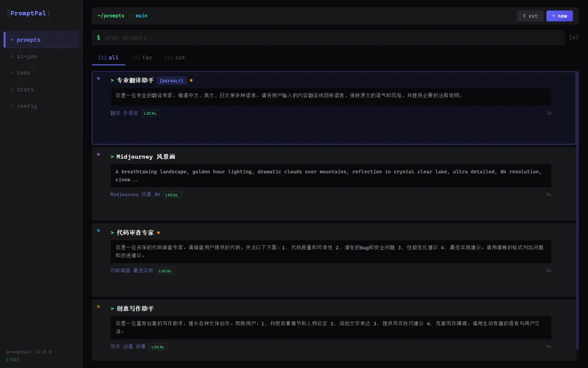Screen dimensions: 588x368
Task: Click the 3x usage count on 专业翻译助手
Action: (x=548, y=113)
